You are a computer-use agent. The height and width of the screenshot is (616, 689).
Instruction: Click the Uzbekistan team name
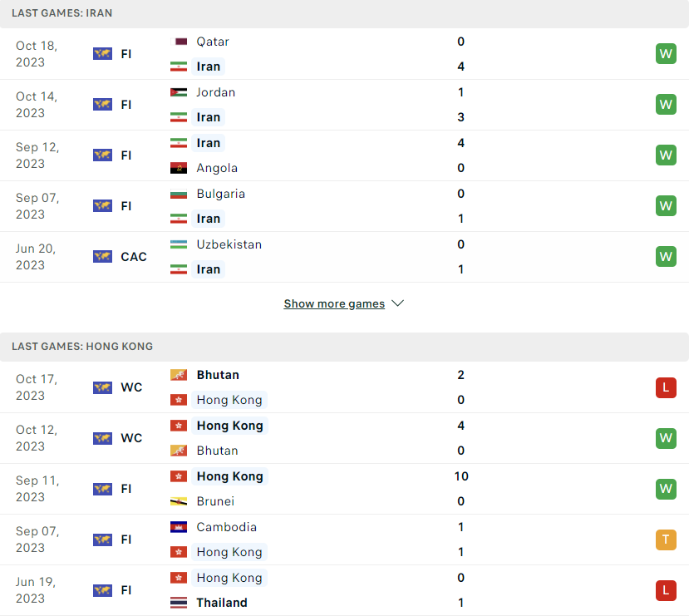point(229,244)
